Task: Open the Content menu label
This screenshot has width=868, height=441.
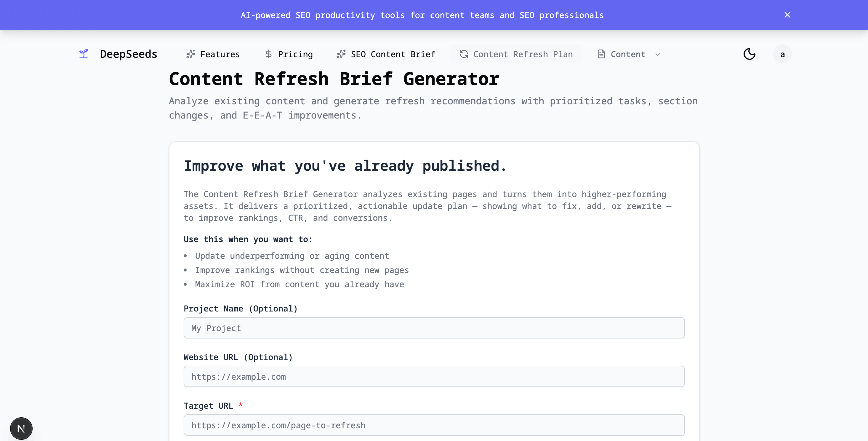Action: 628,54
